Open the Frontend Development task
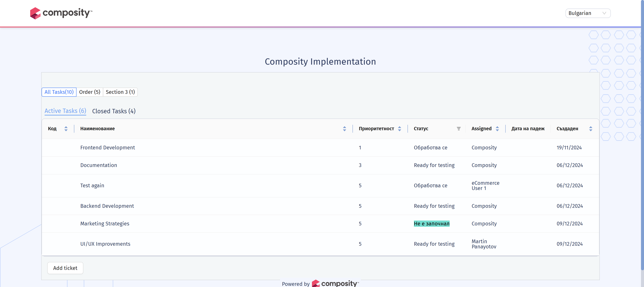 [108, 148]
